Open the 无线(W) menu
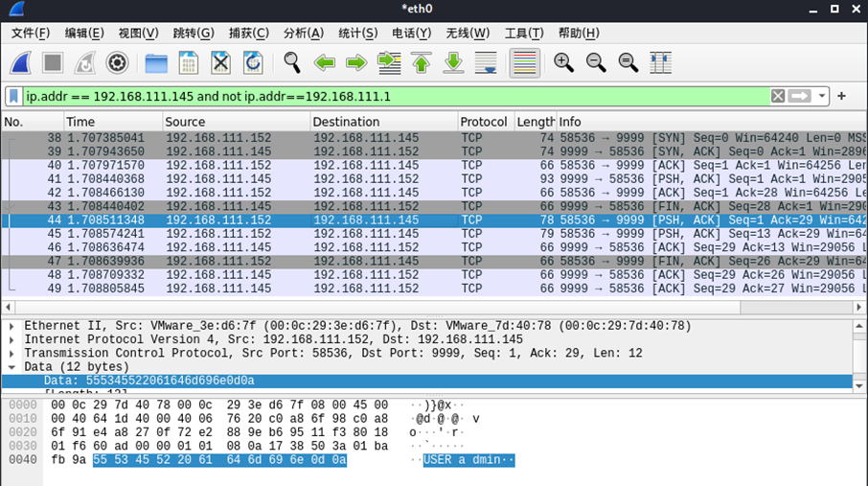Image resolution: width=868 pixels, height=486 pixels. 468,34
